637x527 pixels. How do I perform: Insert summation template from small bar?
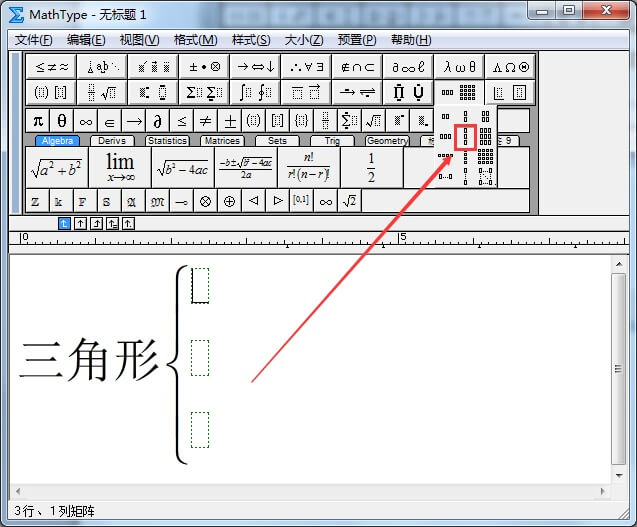click(349, 121)
